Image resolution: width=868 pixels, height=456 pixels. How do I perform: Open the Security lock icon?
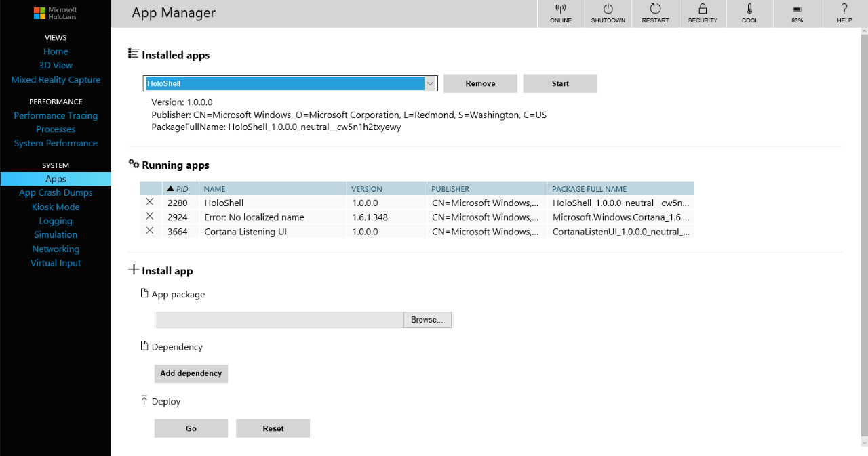pyautogui.click(x=703, y=9)
